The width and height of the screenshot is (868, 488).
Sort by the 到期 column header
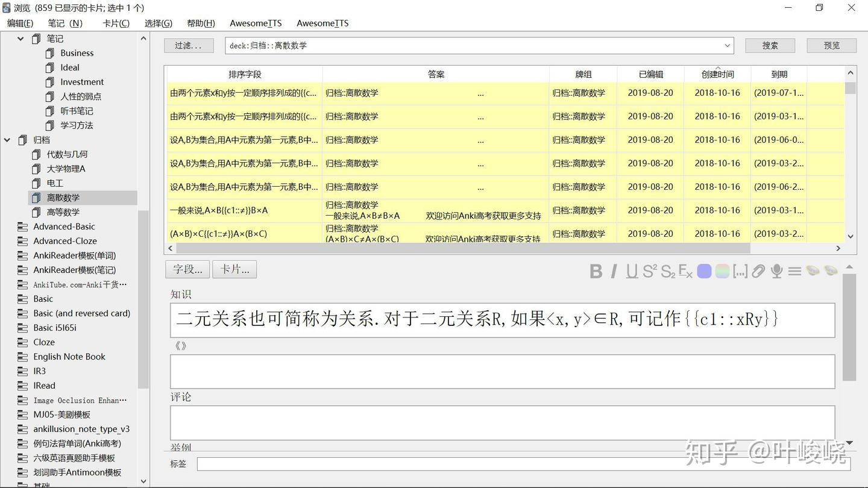(x=779, y=74)
